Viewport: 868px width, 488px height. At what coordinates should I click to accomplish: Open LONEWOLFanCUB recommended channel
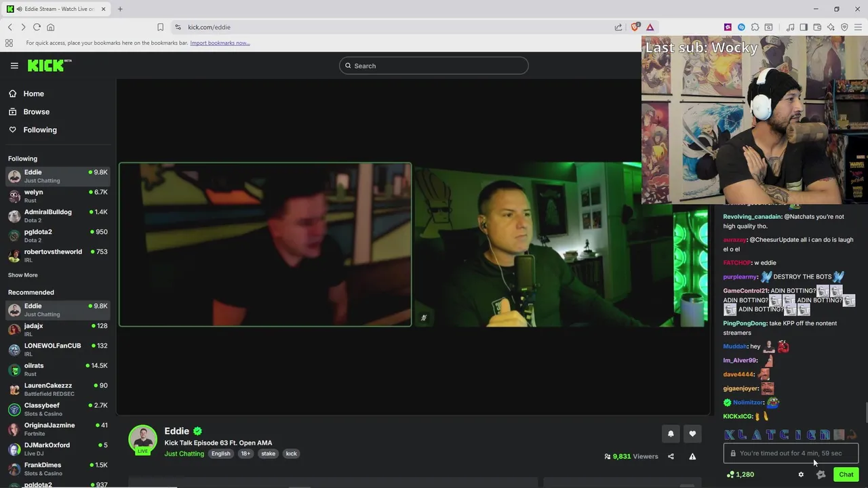tap(58, 349)
